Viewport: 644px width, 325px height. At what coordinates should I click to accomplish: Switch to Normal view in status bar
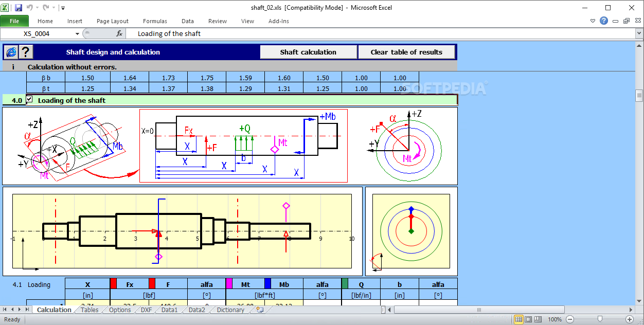point(518,319)
